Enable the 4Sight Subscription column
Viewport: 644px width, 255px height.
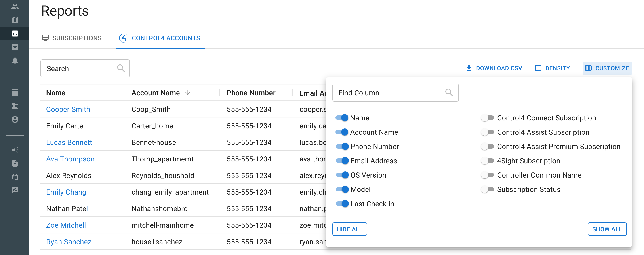[x=487, y=160]
